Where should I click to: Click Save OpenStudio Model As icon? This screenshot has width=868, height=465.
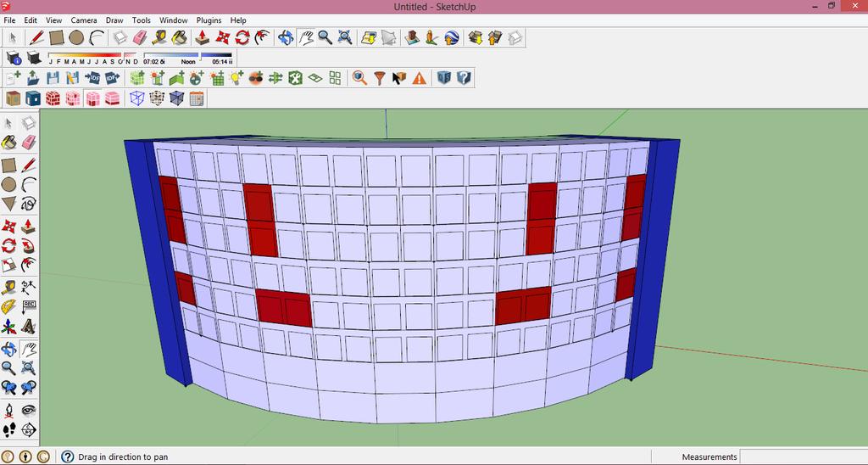[x=73, y=78]
